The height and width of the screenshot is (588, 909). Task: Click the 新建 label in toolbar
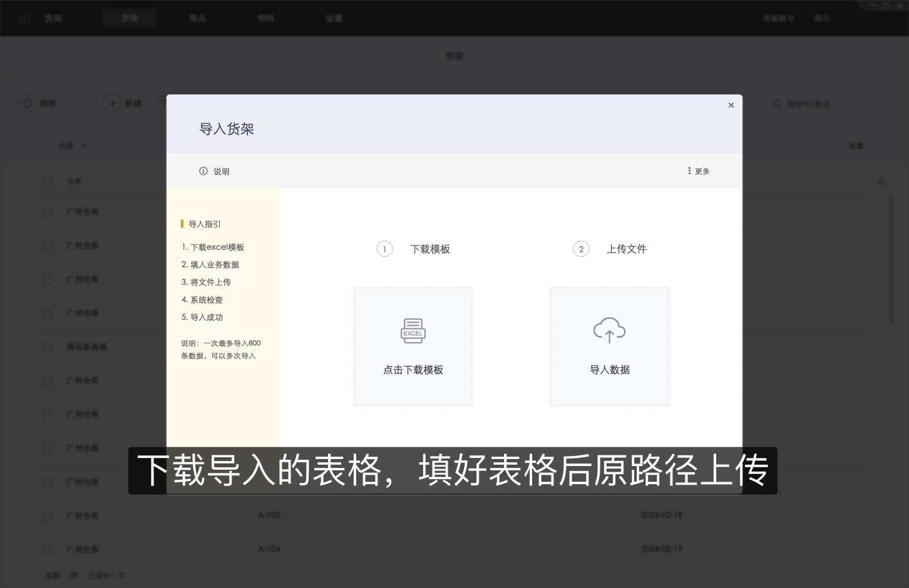pyautogui.click(x=133, y=103)
